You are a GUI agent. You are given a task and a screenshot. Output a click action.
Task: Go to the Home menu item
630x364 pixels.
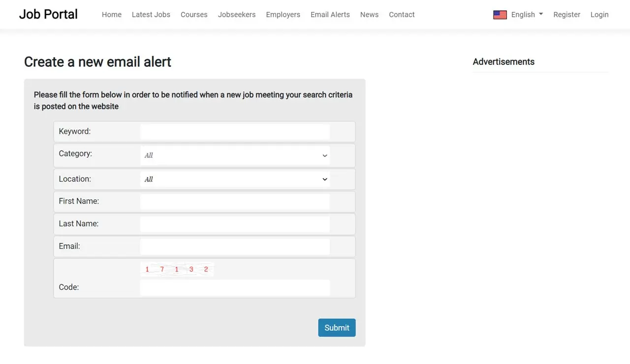(112, 15)
